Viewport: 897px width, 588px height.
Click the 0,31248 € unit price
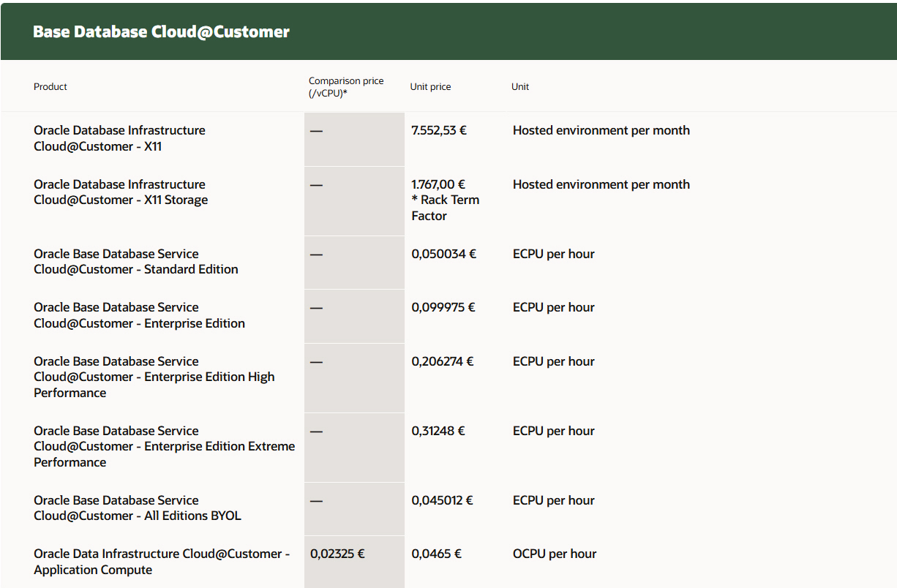438,431
